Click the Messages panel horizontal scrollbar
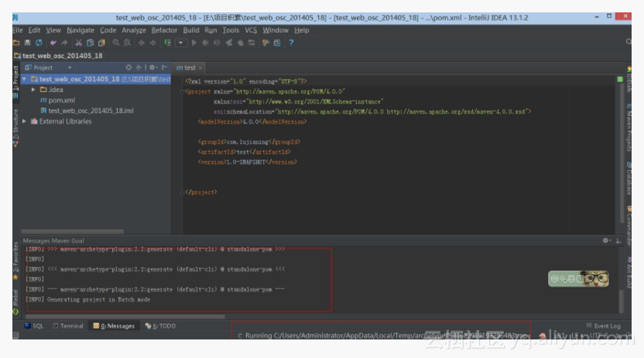 [x=125, y=316]
